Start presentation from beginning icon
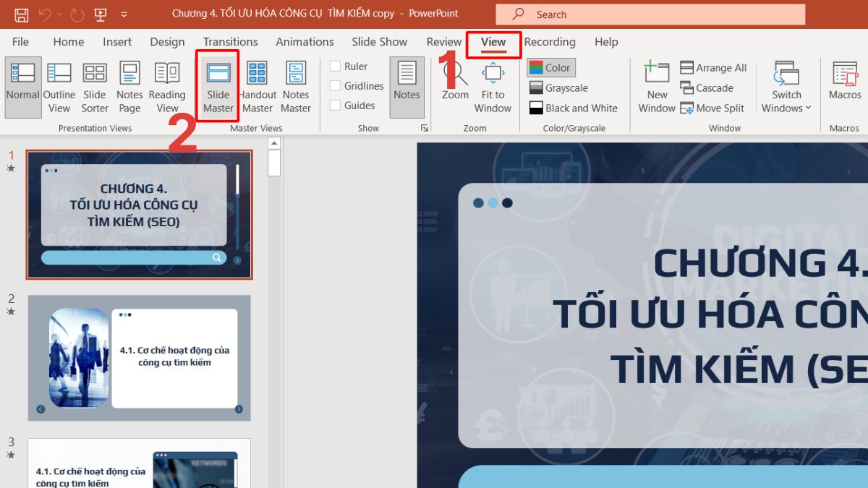Screen dimensions: 868x488 (101, 14)
